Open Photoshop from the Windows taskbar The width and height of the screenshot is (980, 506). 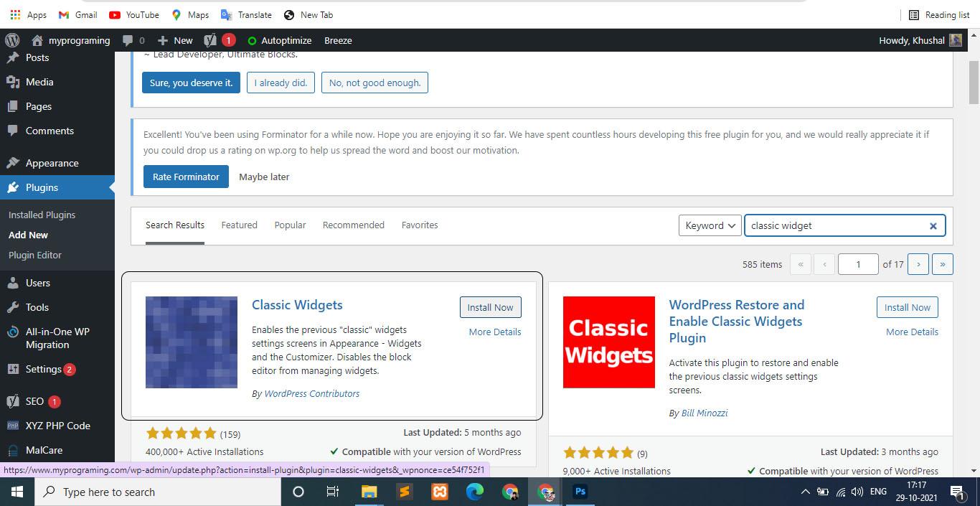(x=580, y=492)
